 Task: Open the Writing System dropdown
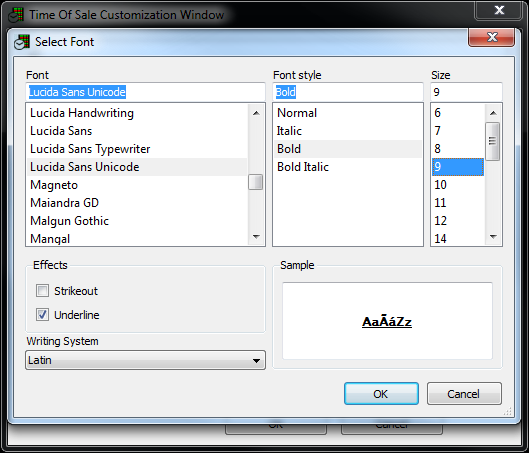145,360
